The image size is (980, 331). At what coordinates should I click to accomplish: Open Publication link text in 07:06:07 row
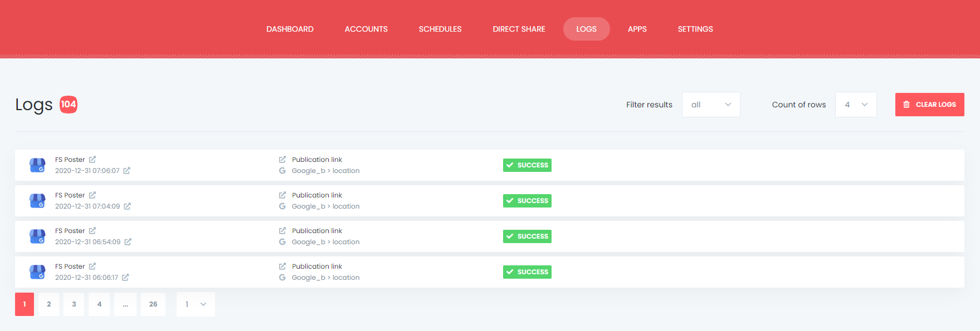point(317,160)
